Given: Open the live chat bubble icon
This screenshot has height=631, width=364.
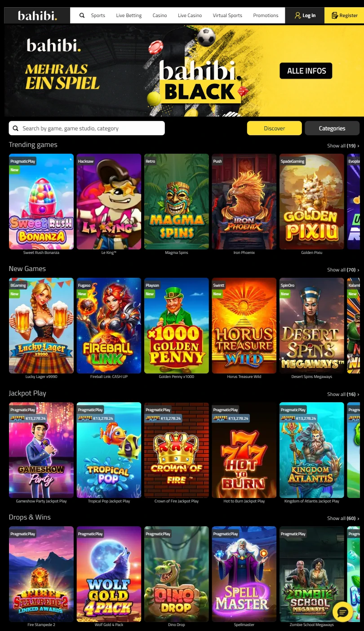Looking at the screenshot, I should [343, 612].
